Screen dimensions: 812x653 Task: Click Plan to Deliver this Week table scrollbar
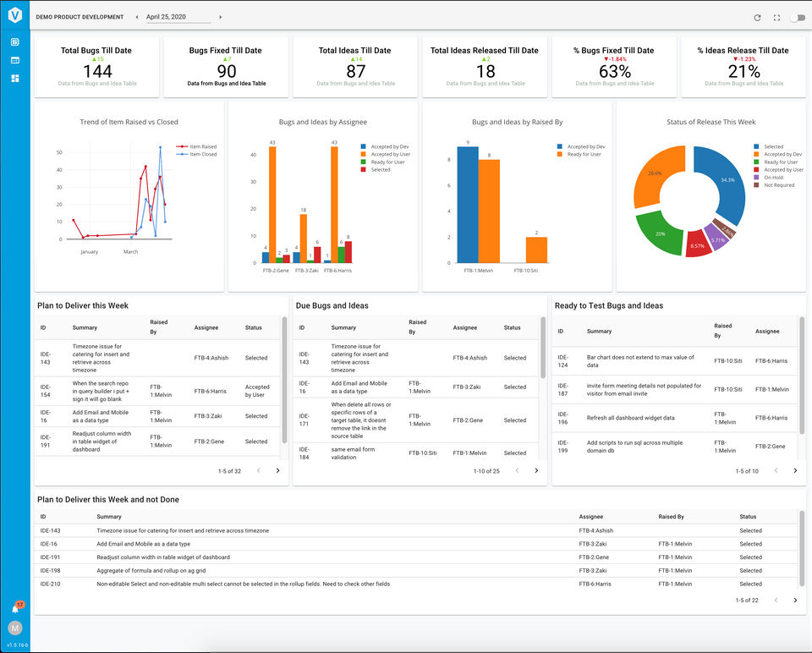pyautogui.click(x=284, y=380)
